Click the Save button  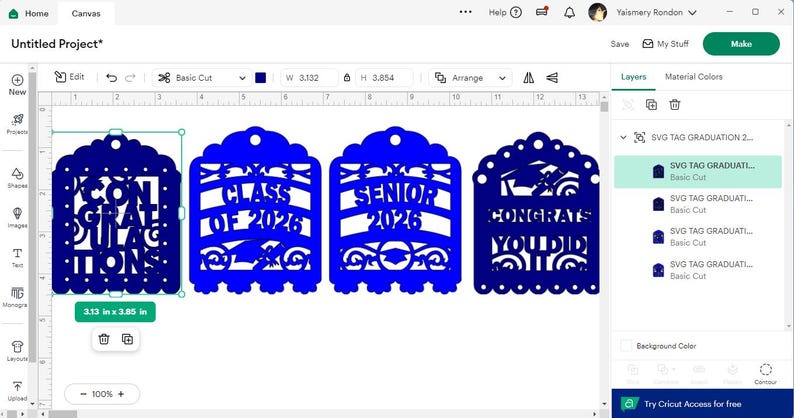620,44
